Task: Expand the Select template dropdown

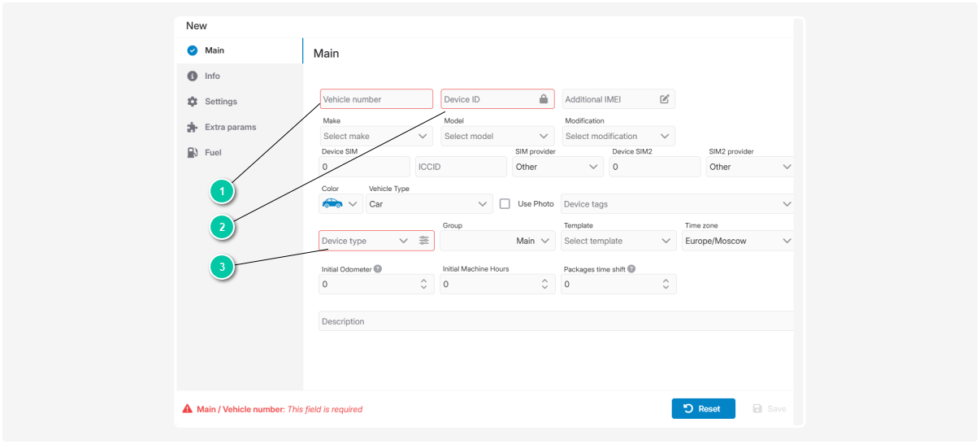Action: point(618,241)
